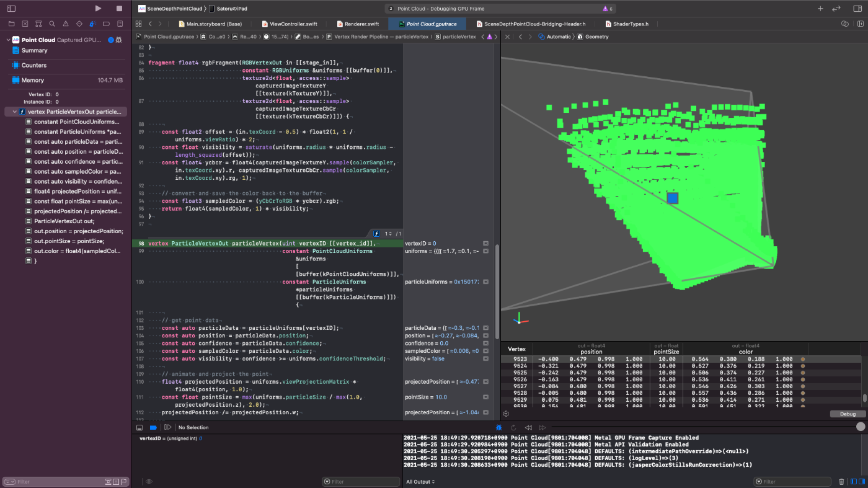The height and width of the screenshot is (488, 868).
Task: Open the geometry viewer settings gear
Action: tap(507, 414)
